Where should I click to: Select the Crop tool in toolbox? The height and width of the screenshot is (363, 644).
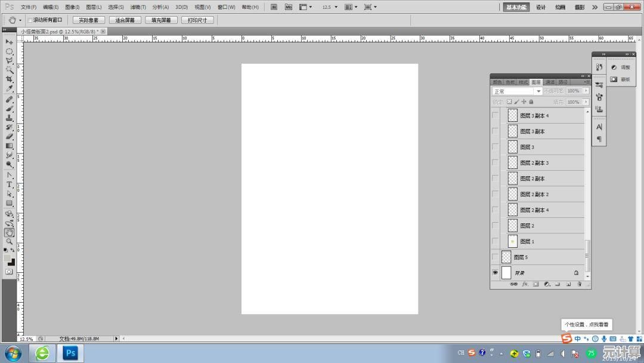(x=9, y=79)
